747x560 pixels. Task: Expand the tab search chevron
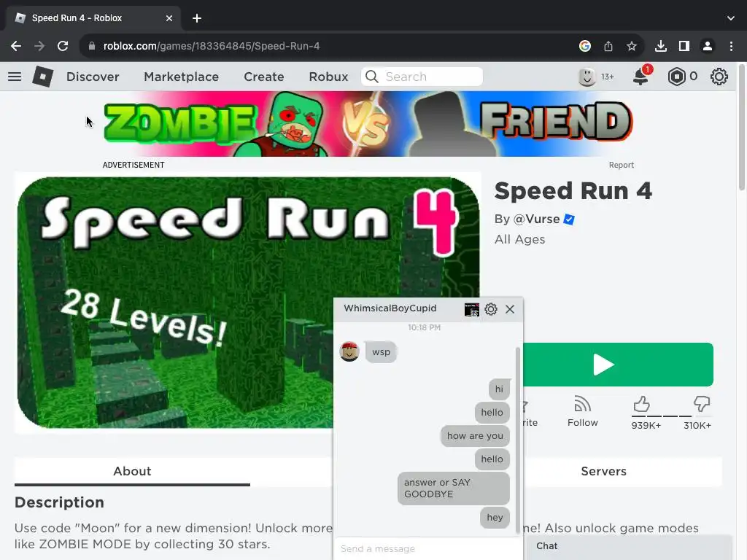coord(731,18)
